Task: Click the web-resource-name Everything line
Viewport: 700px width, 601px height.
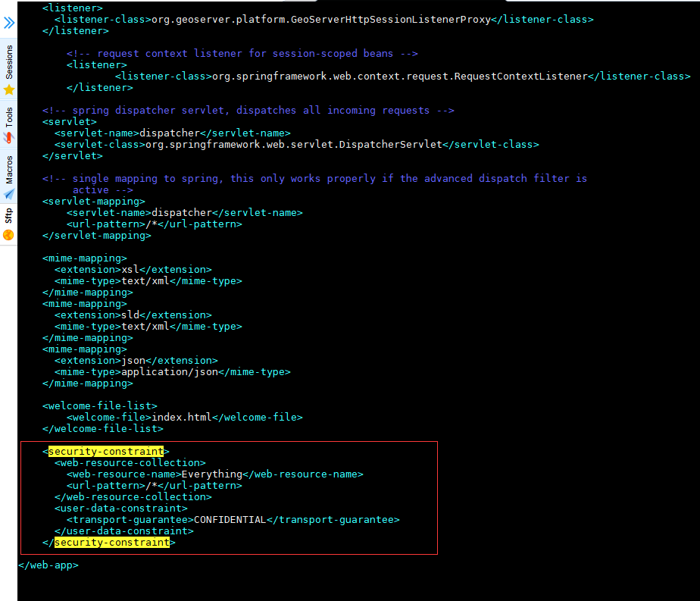Action: [x=215, y=474]
